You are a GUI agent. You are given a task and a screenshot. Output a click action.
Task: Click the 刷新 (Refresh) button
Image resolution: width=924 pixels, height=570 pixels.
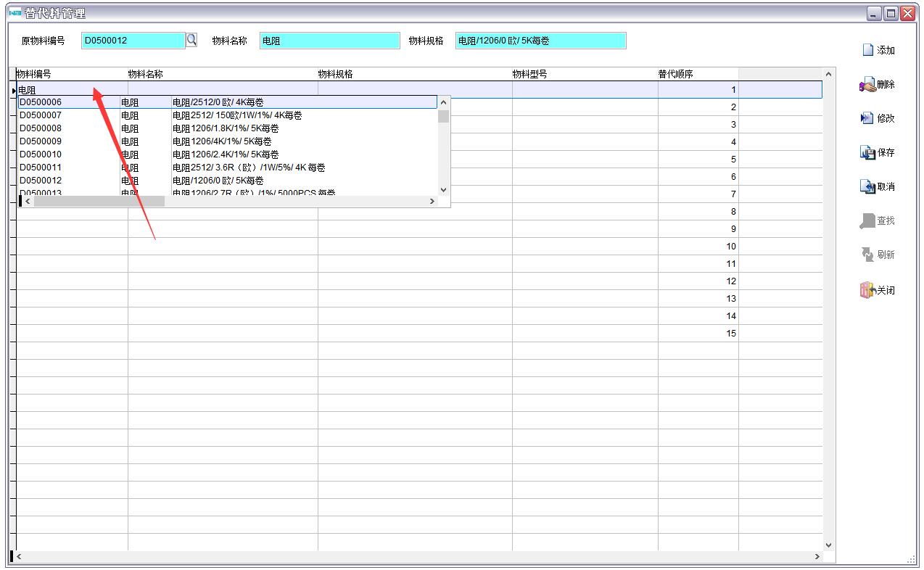[877, 255]
